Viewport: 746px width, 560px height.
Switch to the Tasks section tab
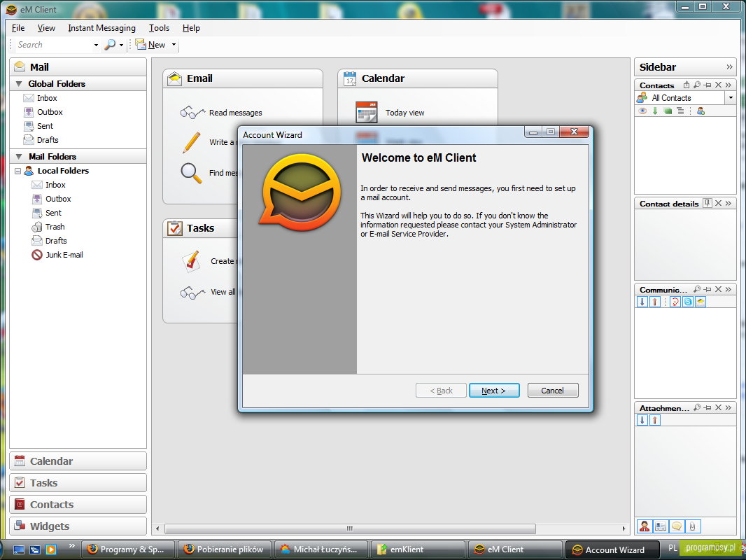tap(78, 483)
